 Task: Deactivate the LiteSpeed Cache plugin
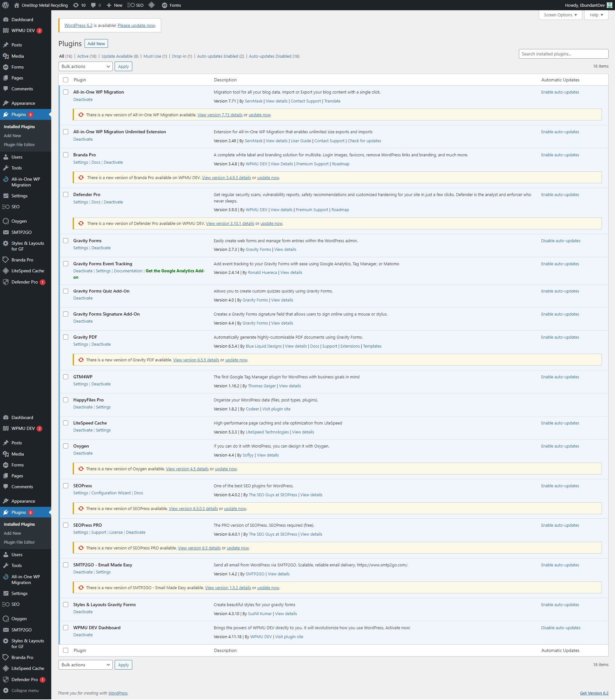[x=83, y=430]
